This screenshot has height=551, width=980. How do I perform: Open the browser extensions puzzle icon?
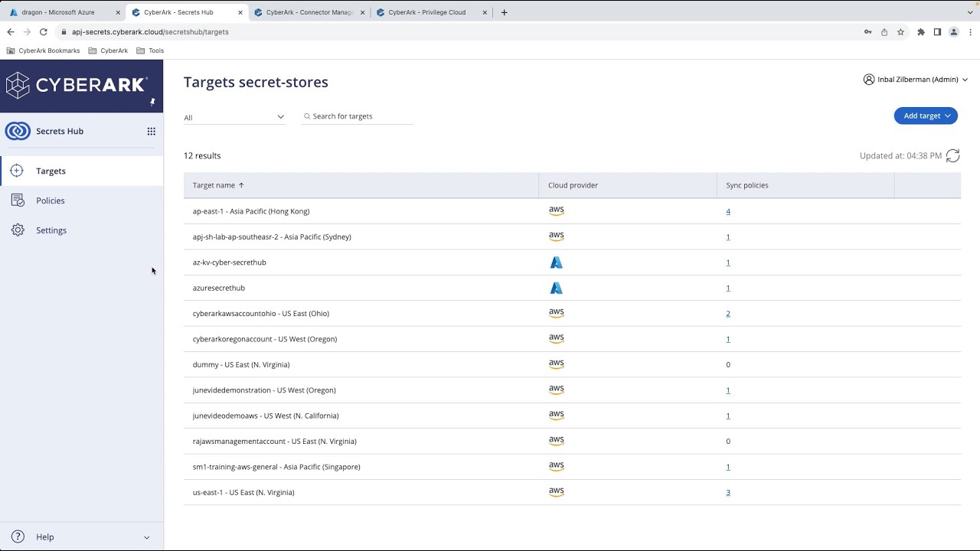tap(921, 32)
